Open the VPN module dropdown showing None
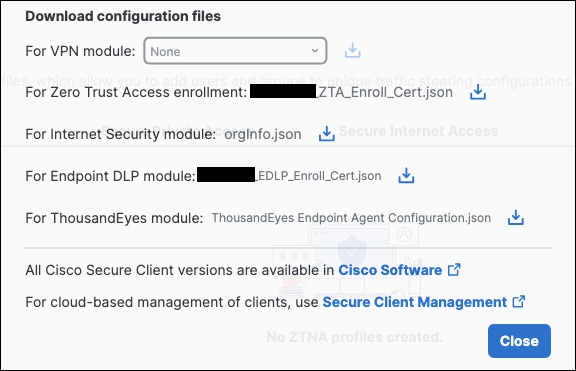576x371 pixels. point(235,51)
